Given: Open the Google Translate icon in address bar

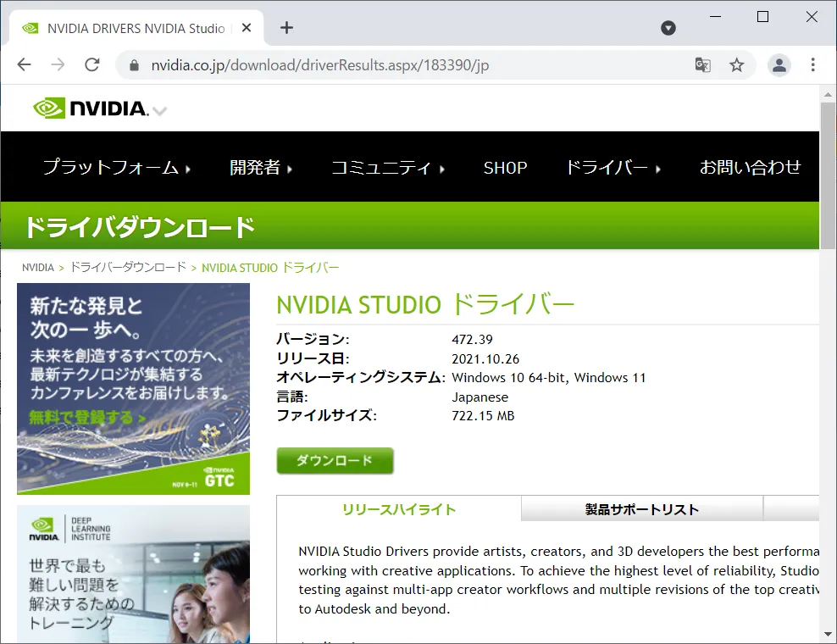Looking at the screenshot, I should (x=702, y=65).
